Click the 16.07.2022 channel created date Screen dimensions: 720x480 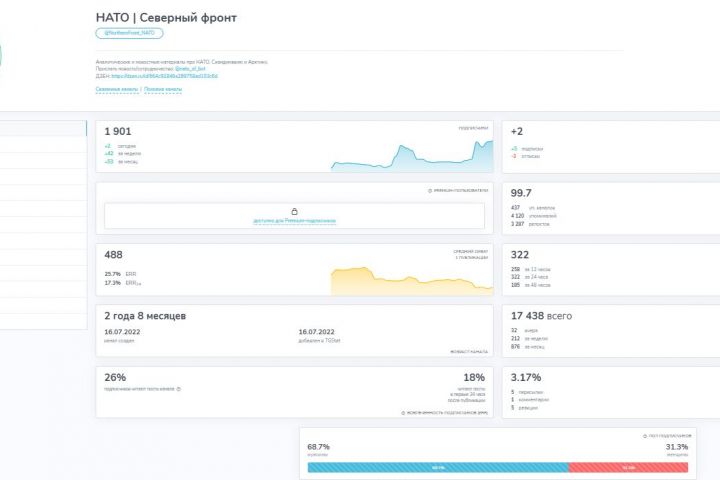click(x=122, y=332)
